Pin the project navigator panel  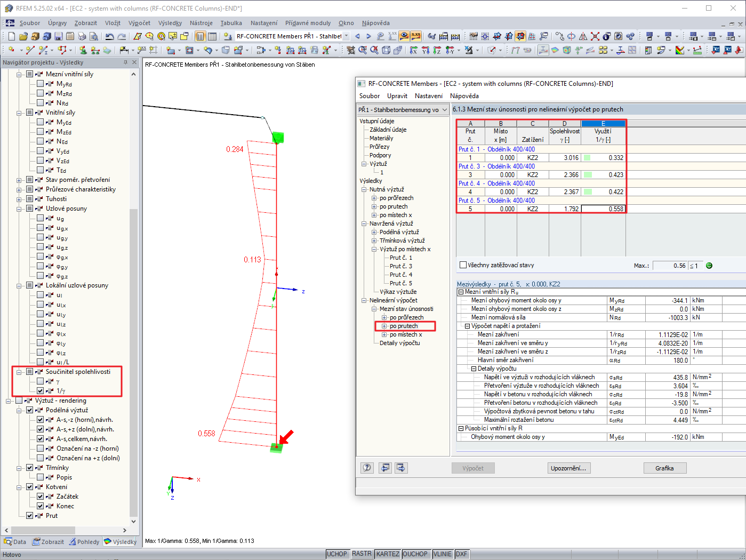(126, 62)
